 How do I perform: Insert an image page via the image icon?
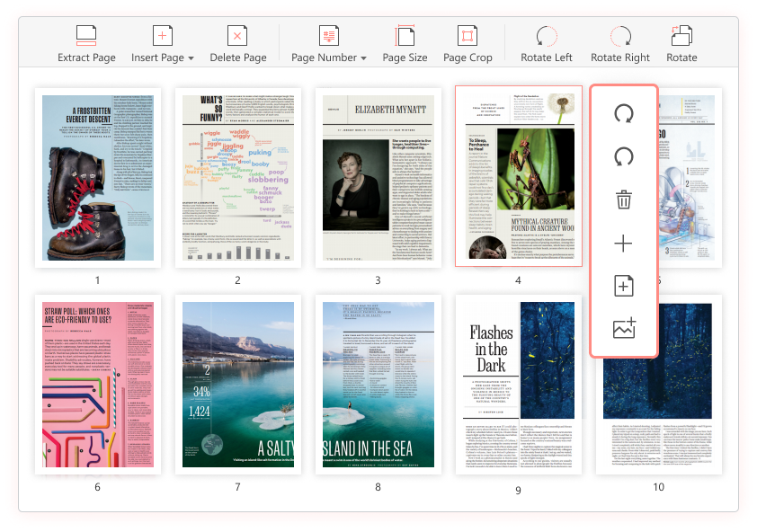tap(623, 326)
